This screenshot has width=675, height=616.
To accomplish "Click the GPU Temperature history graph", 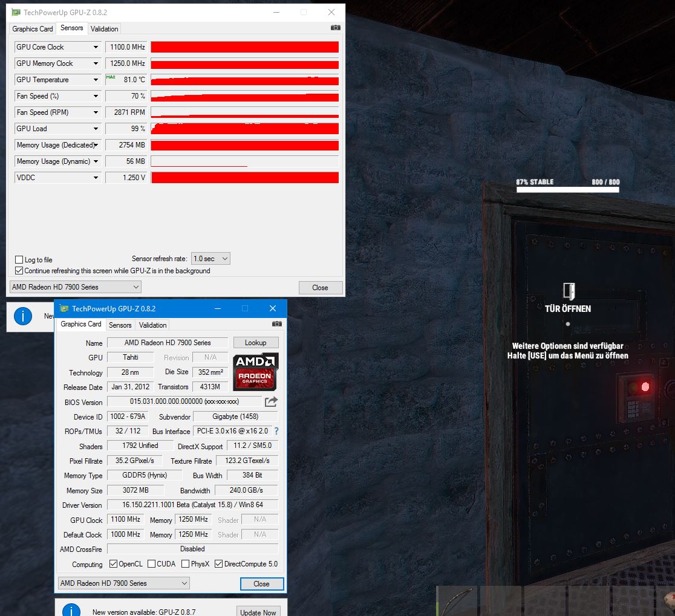I will [x=244, y=80].
